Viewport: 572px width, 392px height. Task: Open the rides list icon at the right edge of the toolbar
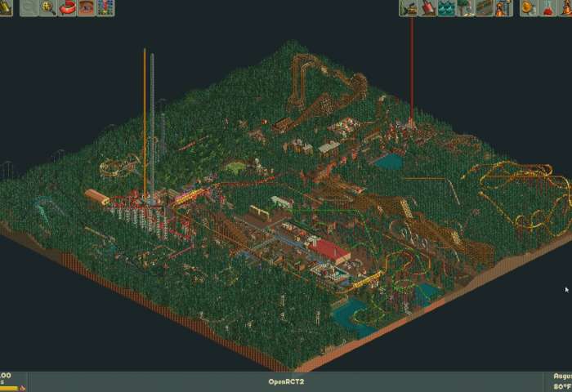point(565,7)
